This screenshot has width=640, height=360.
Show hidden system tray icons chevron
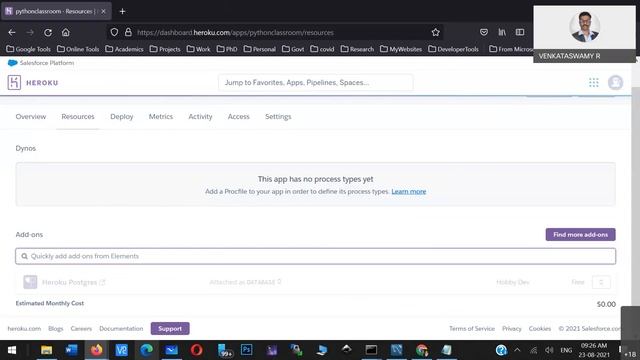(517, 350)
